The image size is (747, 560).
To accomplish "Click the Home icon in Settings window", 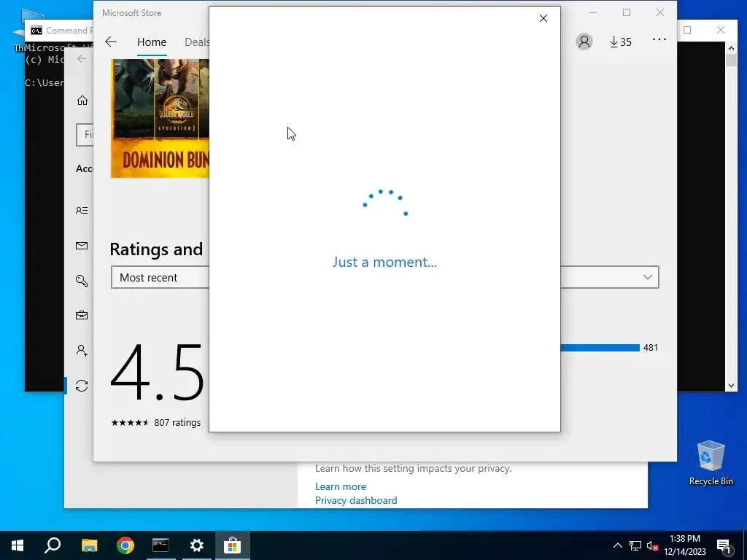I will click(x=82, y=101).
